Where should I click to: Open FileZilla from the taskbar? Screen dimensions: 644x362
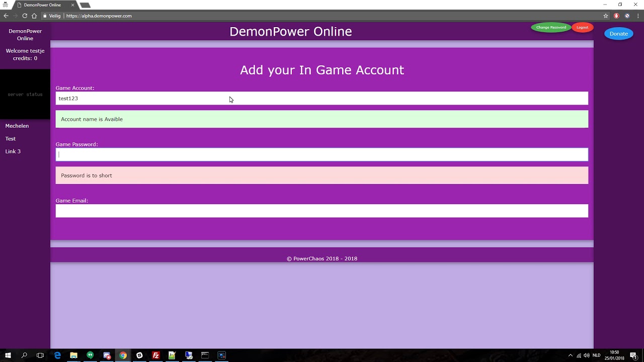156,355
